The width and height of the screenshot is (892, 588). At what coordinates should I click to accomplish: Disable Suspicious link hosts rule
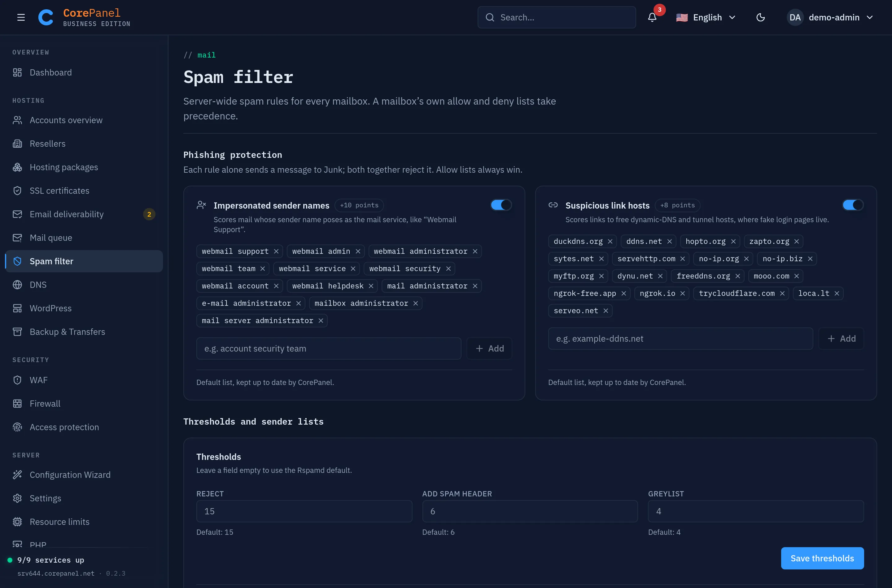[853, 205]
